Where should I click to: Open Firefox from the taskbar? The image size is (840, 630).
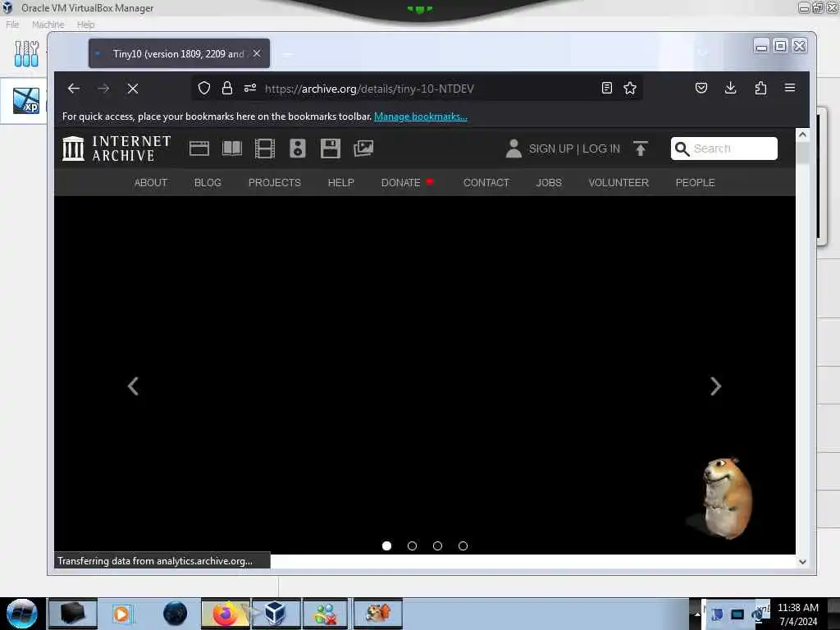pos(226,614)
